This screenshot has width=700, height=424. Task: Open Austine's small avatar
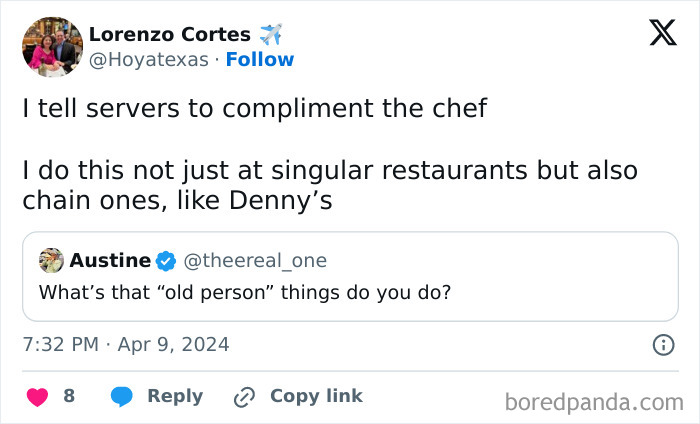click(51, 260)
